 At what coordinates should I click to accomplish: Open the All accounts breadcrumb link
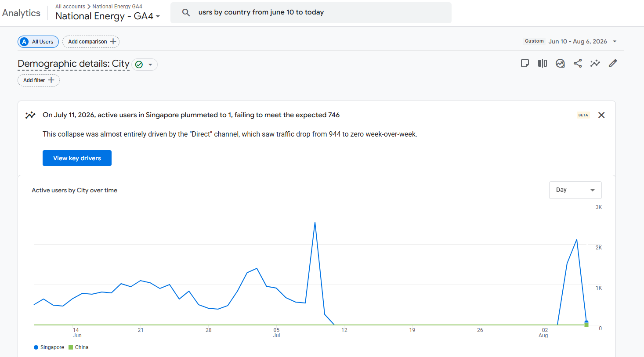tap(70, 7)
